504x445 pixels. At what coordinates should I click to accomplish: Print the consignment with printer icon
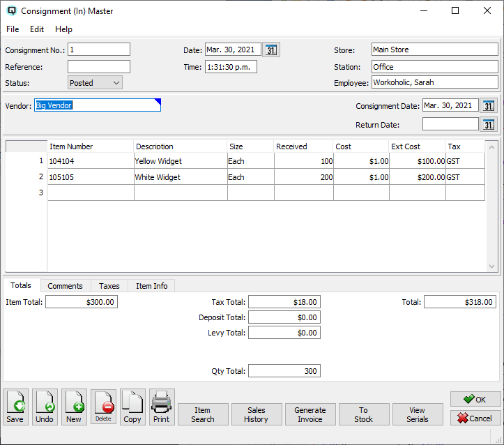[x=162, y=407]
